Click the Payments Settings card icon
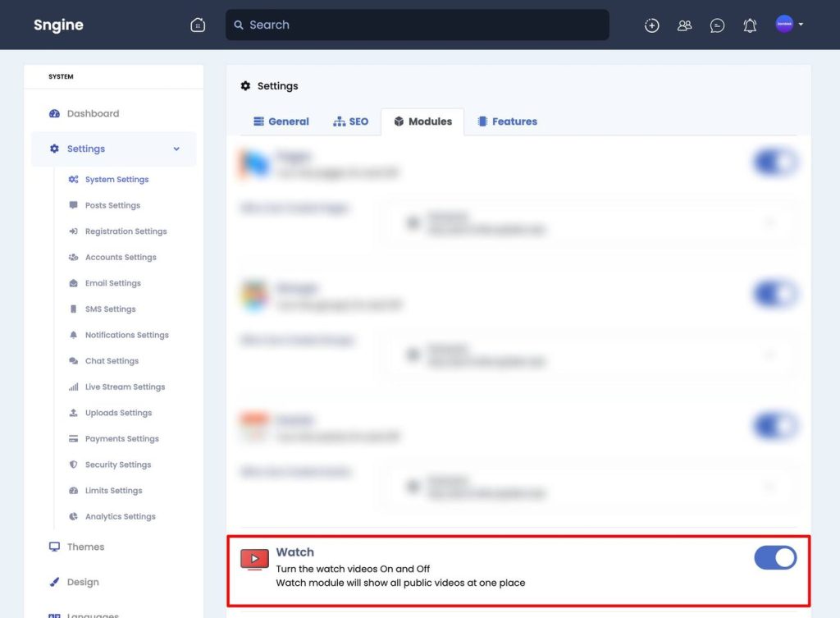The height and width of the screenshot is (618, 840). [x=73, y=438]
